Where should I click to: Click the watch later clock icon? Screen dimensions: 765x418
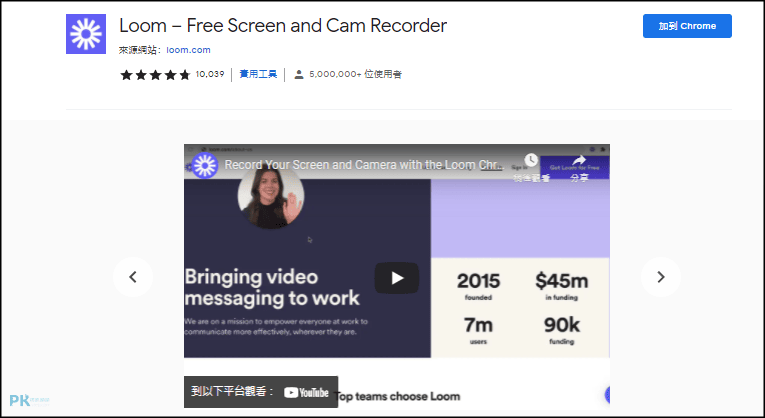point(531,160)
